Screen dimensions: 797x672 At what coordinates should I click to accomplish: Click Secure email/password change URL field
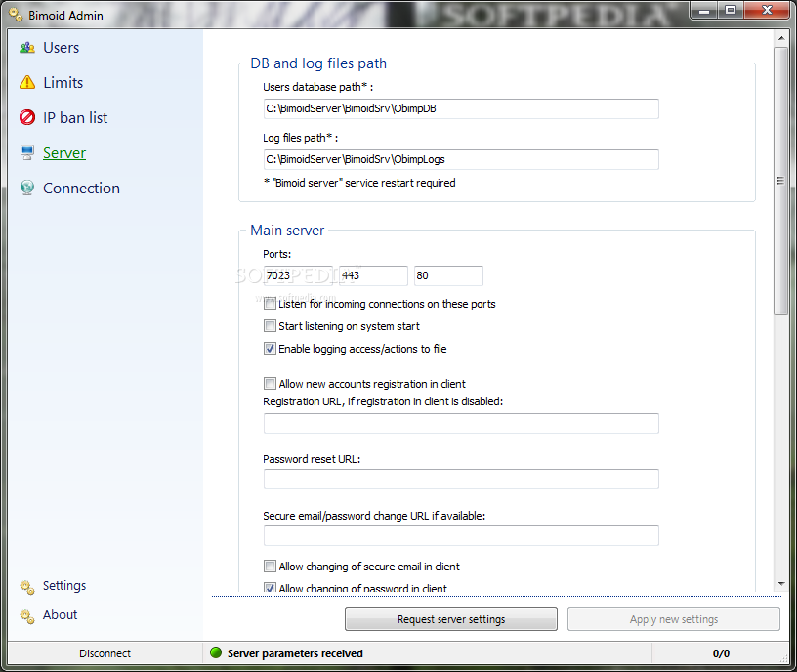[x=461, y=536]
